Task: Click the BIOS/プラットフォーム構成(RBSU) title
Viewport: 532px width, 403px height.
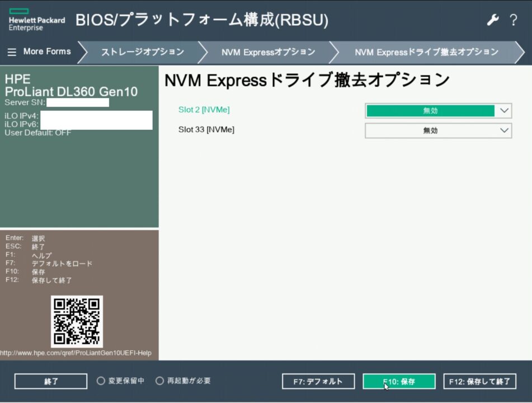Action: pyautogui.click(x=202, y=20)
